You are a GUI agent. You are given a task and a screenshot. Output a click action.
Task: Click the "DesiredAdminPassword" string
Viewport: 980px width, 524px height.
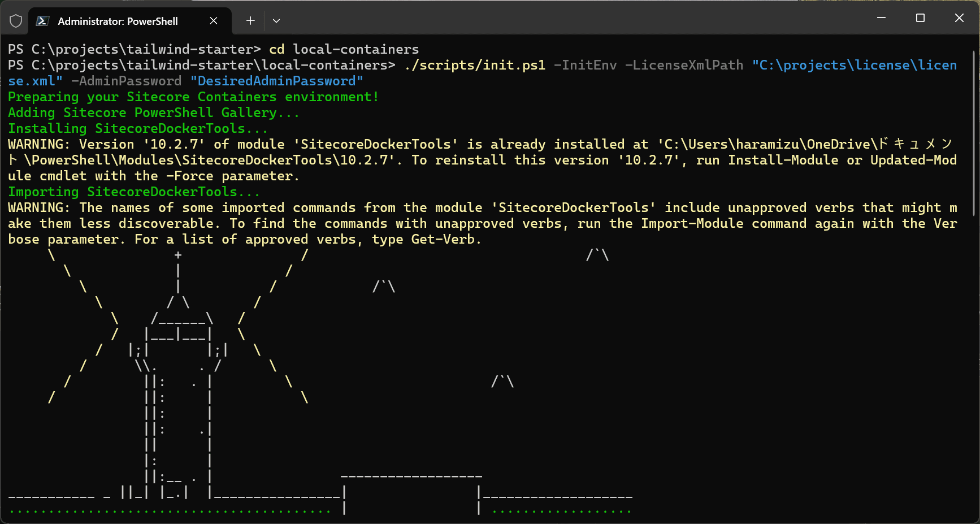[x=276, y=81]
